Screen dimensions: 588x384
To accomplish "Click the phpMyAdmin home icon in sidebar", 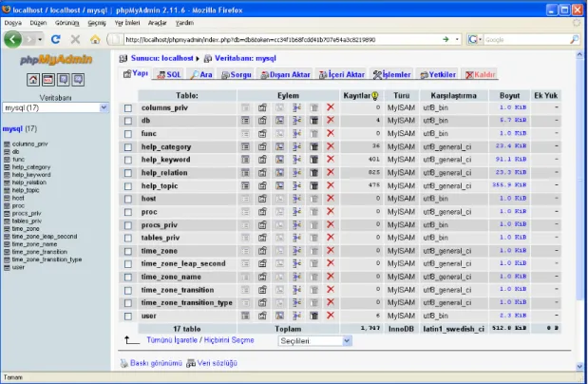I will pyautogui.click(x=33, y=80).
